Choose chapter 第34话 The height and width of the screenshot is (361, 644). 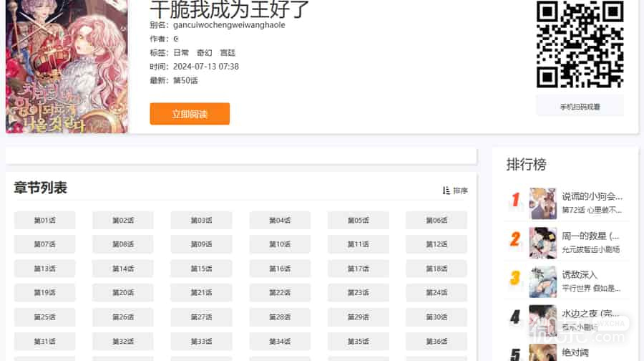click(x=280, y=341)
